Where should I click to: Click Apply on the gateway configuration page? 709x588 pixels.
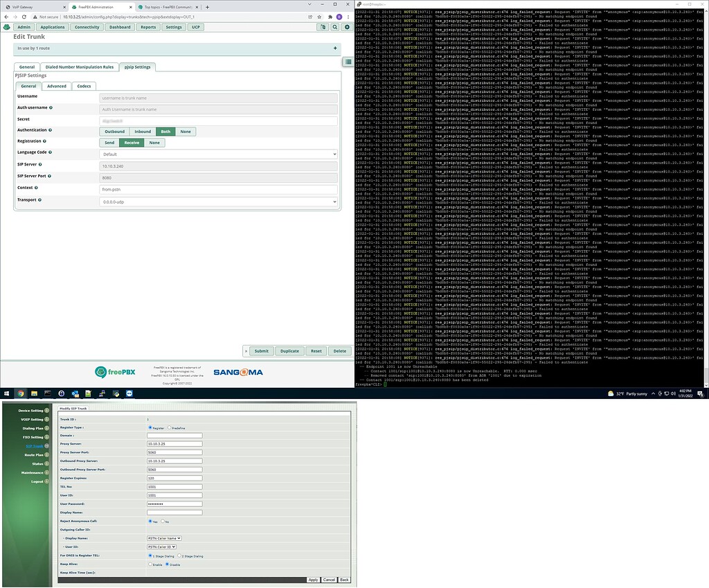click(313, 580)
